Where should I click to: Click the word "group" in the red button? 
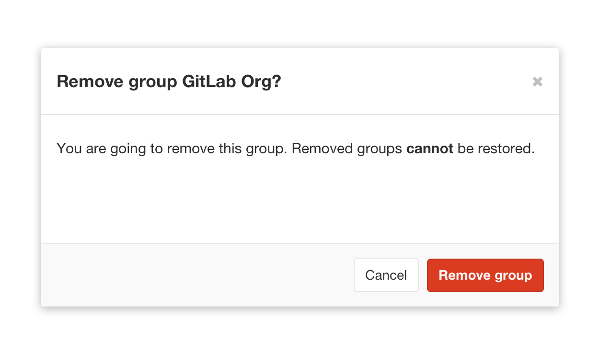click(x=513, y=275)
